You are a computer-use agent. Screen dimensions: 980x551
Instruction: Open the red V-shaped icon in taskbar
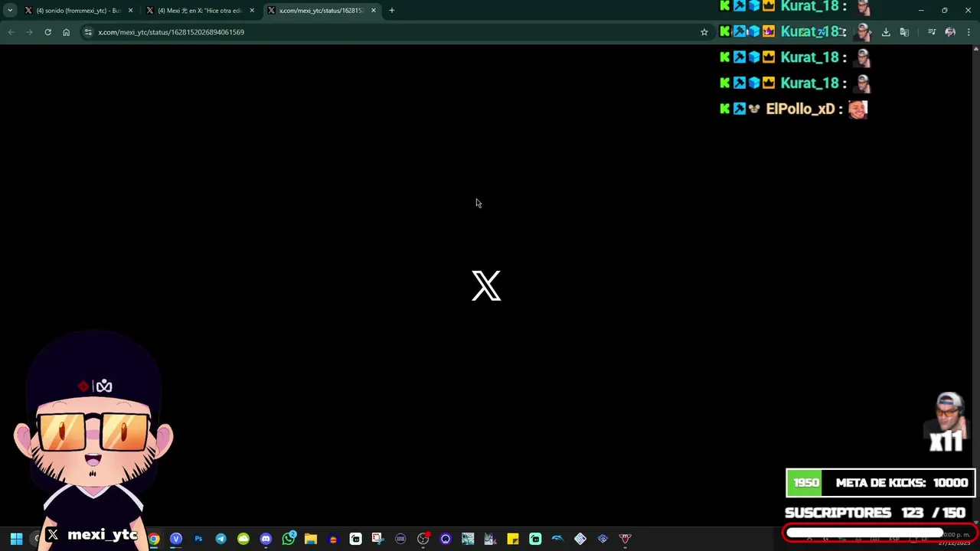click(x=625, y=539)
